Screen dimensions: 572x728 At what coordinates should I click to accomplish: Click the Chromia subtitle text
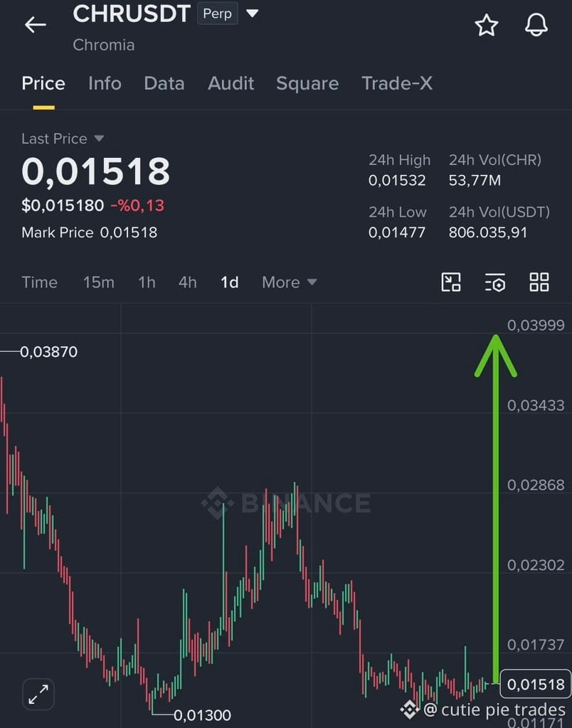click(x=104, y=45)
